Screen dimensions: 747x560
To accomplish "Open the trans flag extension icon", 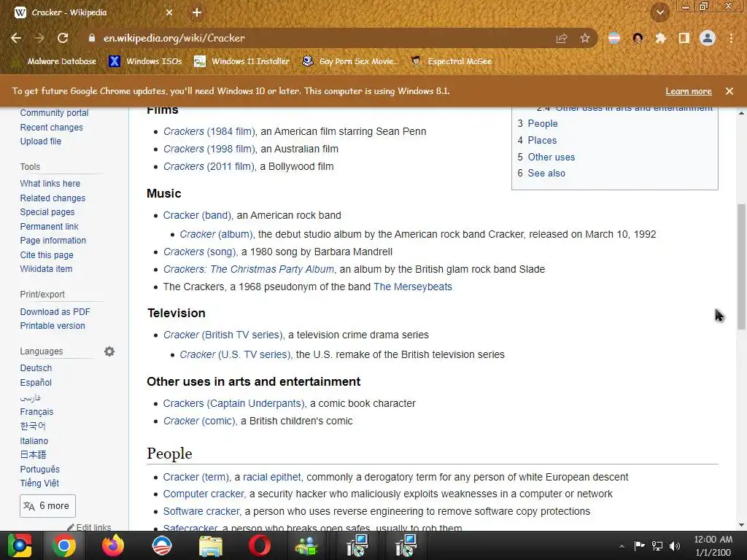I will click(x=614, y=38).
